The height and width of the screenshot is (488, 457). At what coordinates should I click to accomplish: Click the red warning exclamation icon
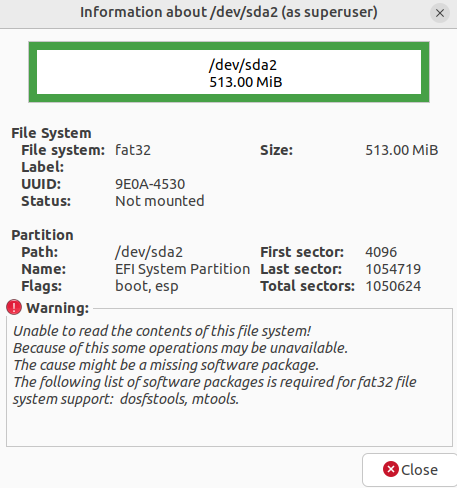(14, 307)
